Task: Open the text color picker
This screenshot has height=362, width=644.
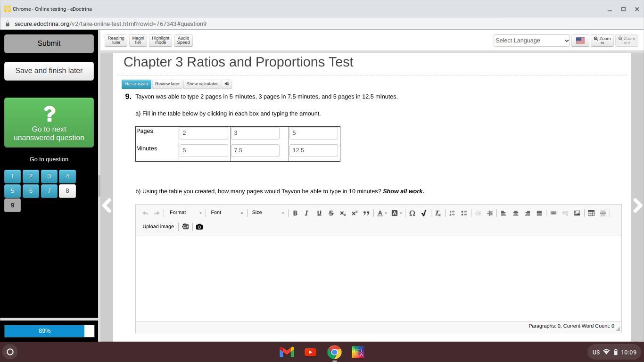Action: point(382,213)
